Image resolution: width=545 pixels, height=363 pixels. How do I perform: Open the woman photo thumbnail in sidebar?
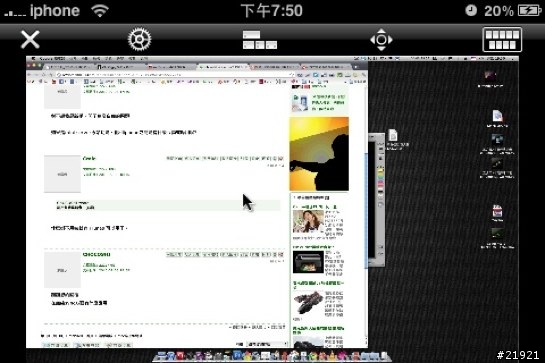pos(308,221)
